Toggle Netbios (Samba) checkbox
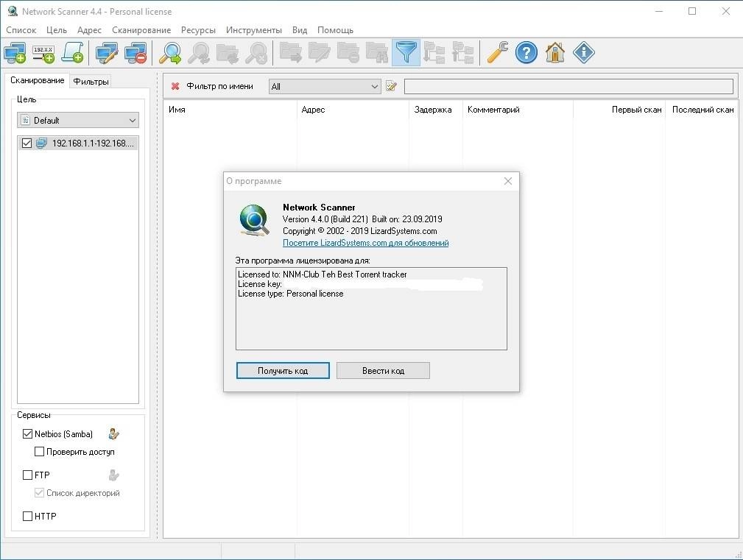The width and height of the screenshot is (743, 560). pos(27,433)
